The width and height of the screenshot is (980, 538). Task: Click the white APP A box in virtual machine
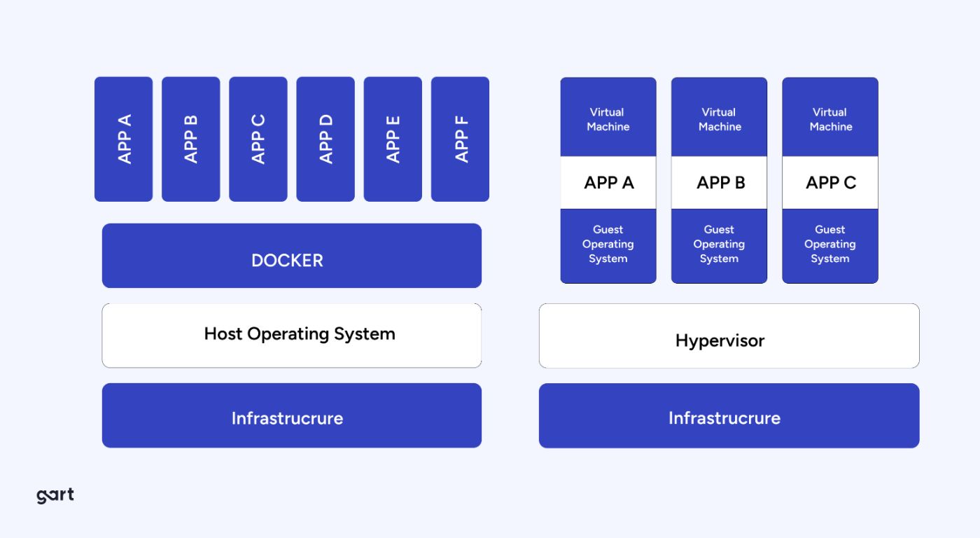point(608,182)
